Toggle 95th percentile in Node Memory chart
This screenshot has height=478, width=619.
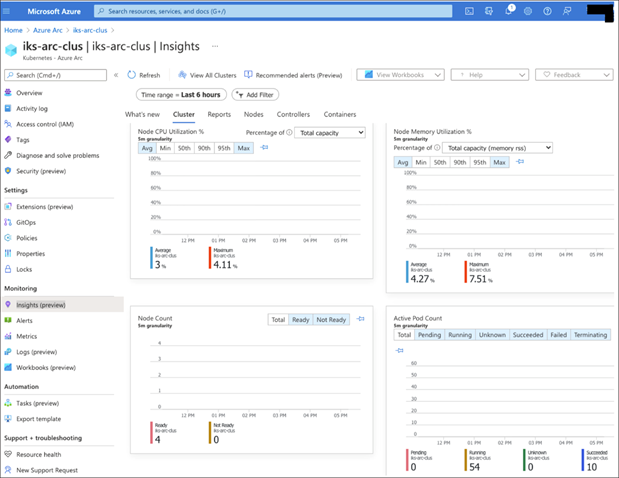479,162
